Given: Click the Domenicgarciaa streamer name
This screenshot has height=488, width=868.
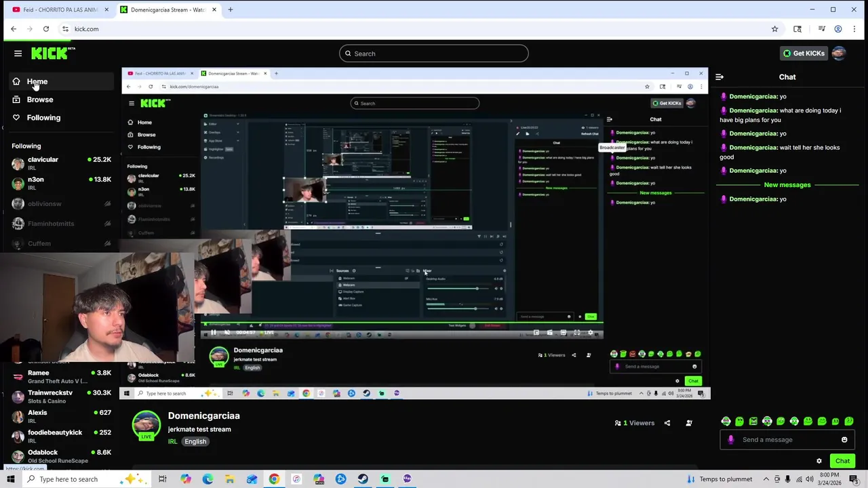Looking at the screenshot, I should click(x=204, y=416).
